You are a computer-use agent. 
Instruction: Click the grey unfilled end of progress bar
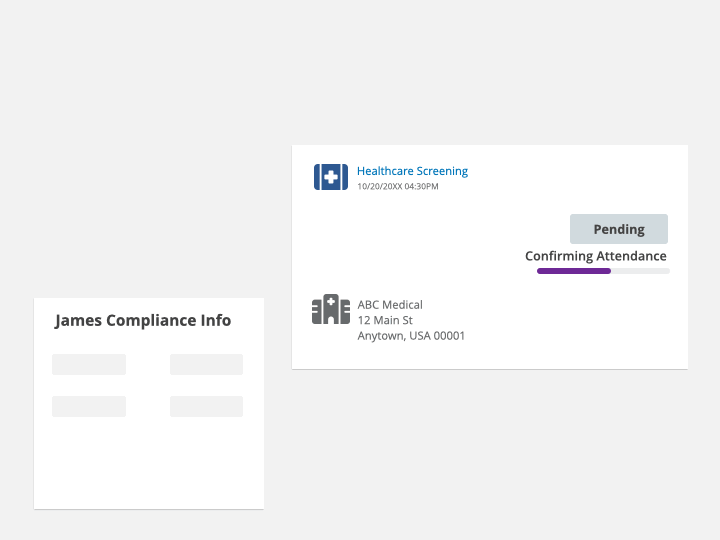640,271
